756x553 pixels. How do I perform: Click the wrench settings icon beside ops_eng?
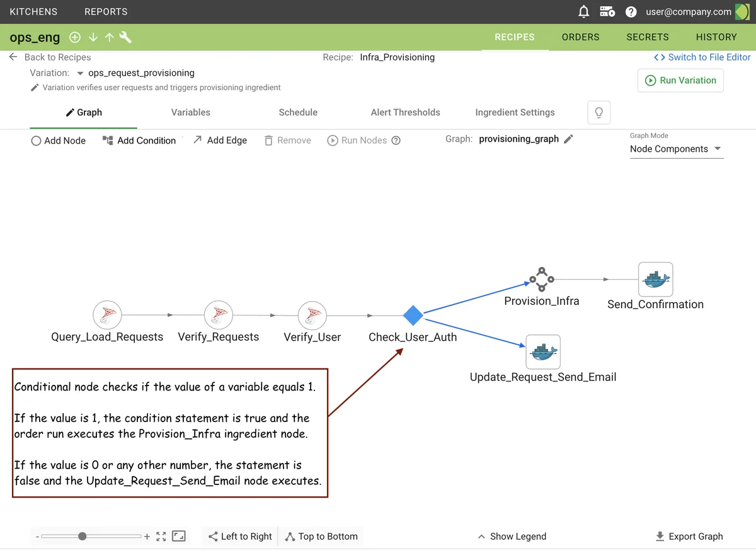(x=125, y=37)
